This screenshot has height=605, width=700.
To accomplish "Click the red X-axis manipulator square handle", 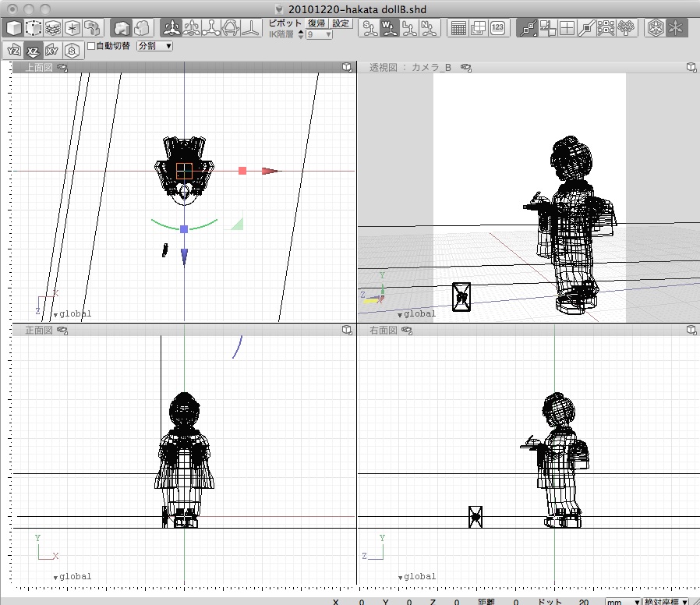I will click(x=242, y=171).
